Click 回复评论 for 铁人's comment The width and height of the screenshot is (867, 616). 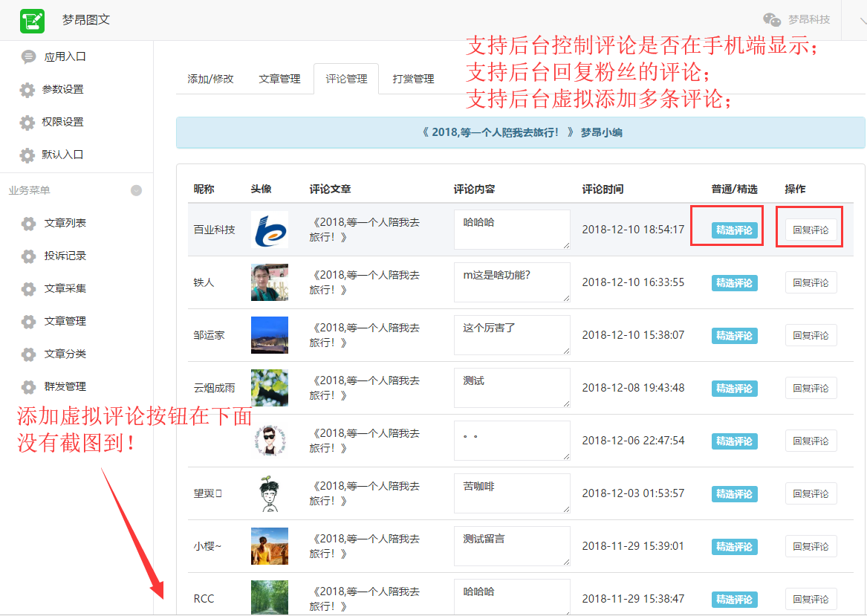(811, 282)
